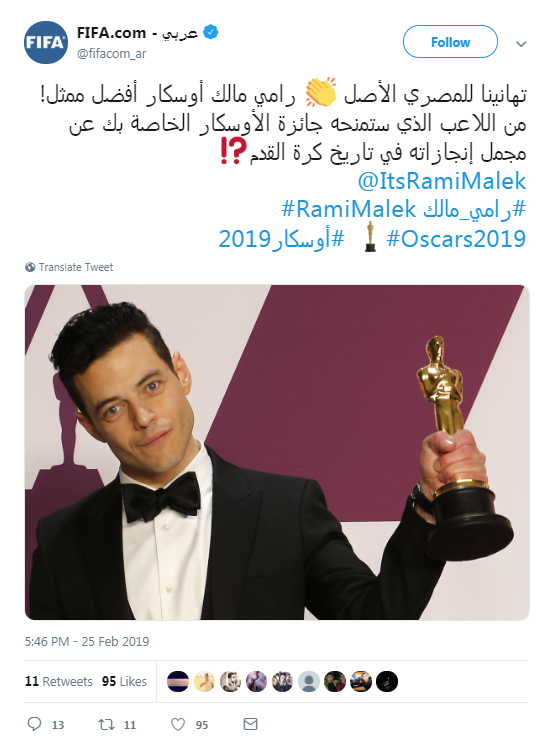Click the globe icon beside Translate Tweet
Image resolution: width=556 pixels, height=736 pixels.
30,267
